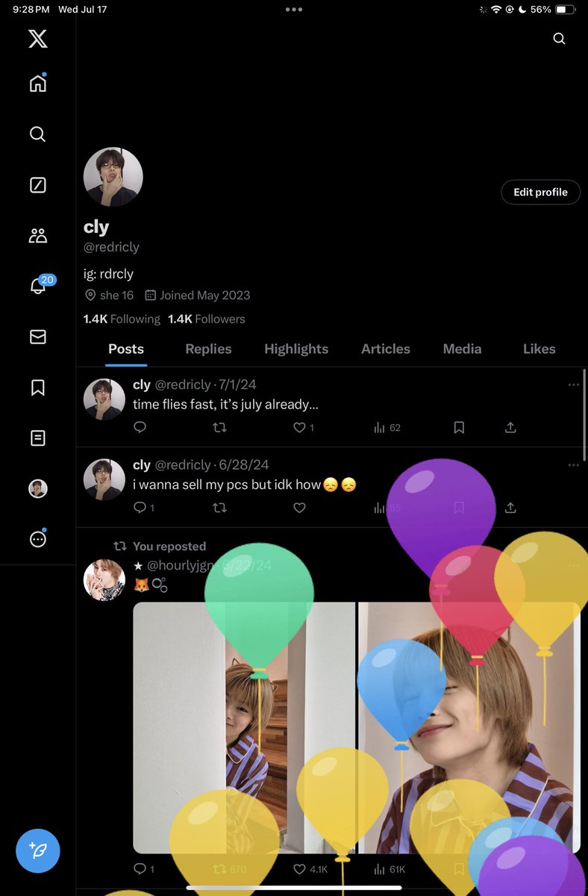Tap the profile name 'cly' heading
Screen dimensions: 588x896
click(x=96, y=227)
